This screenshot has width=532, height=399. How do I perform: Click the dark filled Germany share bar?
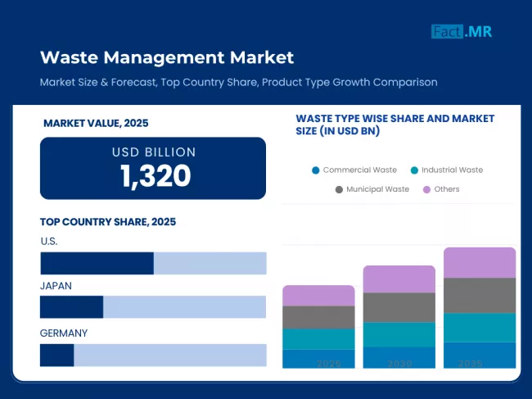(57, 356)
